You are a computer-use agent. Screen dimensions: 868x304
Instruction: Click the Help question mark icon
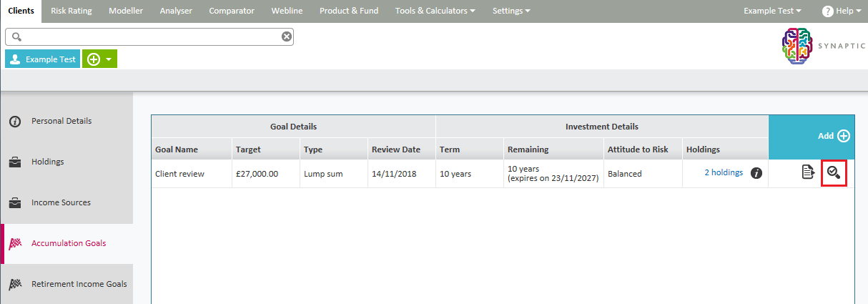[x=828, y=11]
